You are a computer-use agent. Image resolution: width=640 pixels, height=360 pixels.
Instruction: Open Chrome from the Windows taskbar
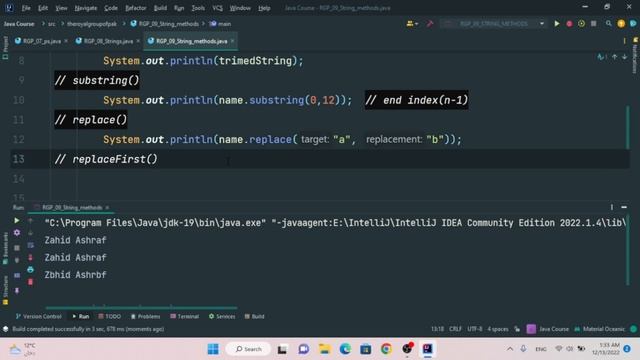click(386, 349)
